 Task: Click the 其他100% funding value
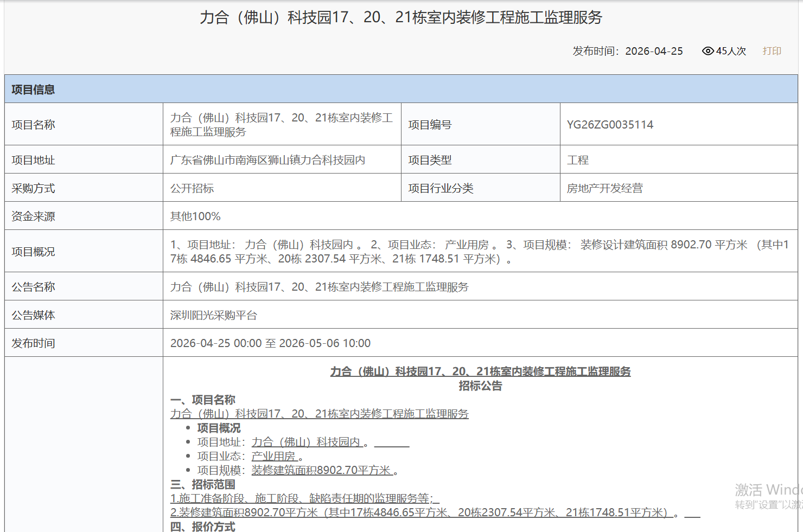click(x=195, y=216)
